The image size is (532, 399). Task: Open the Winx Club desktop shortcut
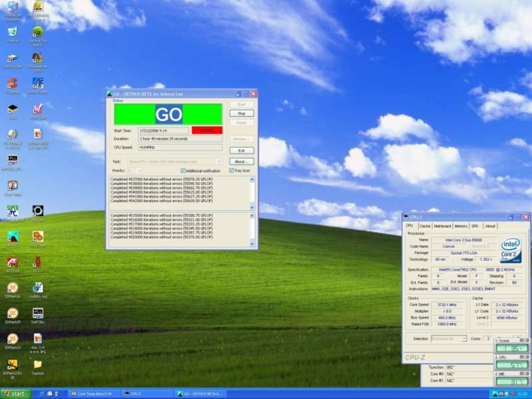pyautogui.click(x=38, y=108)
